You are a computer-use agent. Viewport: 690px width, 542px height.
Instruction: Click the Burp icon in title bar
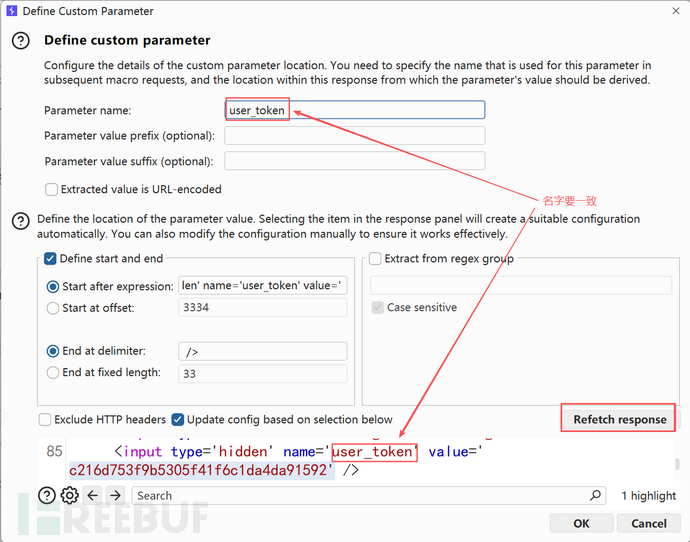tap(11, 11)
